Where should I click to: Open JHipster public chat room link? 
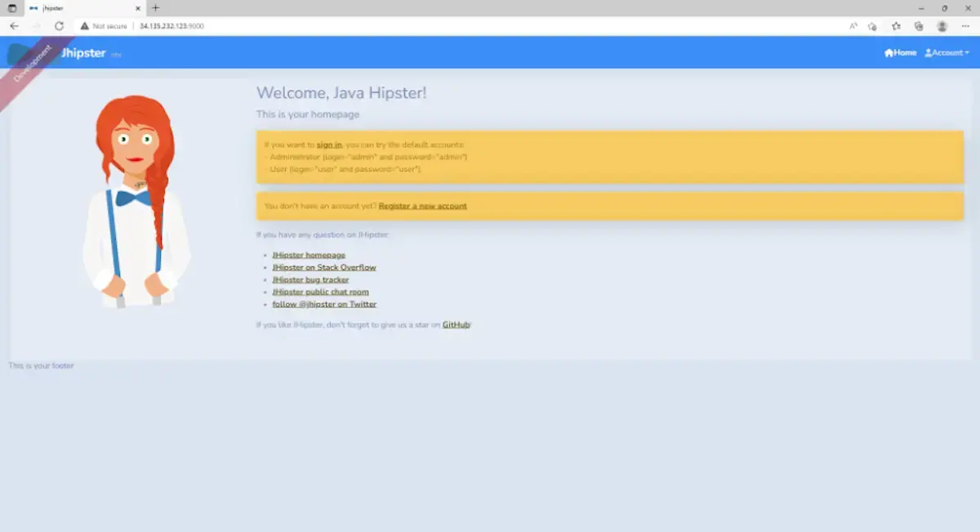click(321, 292)
